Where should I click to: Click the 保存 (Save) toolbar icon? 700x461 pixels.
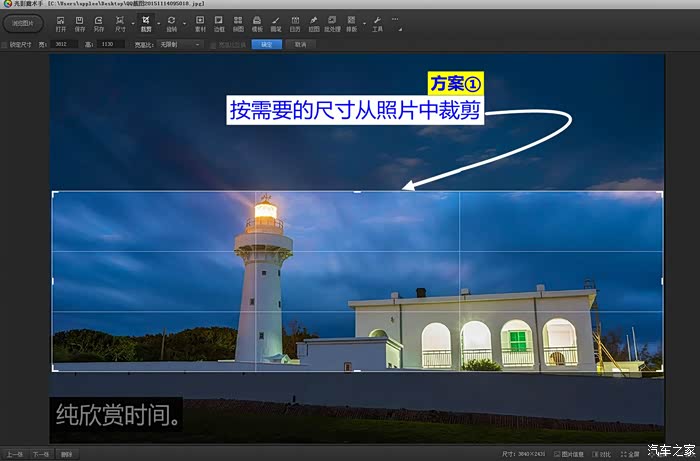pyautogui.click(x=80, y=23)
